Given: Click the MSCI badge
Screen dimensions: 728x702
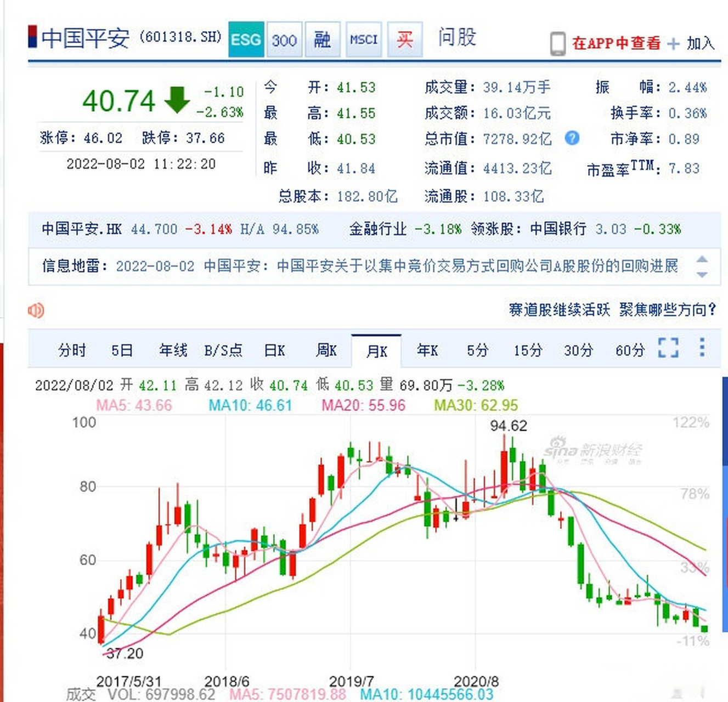Looking at the screenshot, I should [364, 39].
